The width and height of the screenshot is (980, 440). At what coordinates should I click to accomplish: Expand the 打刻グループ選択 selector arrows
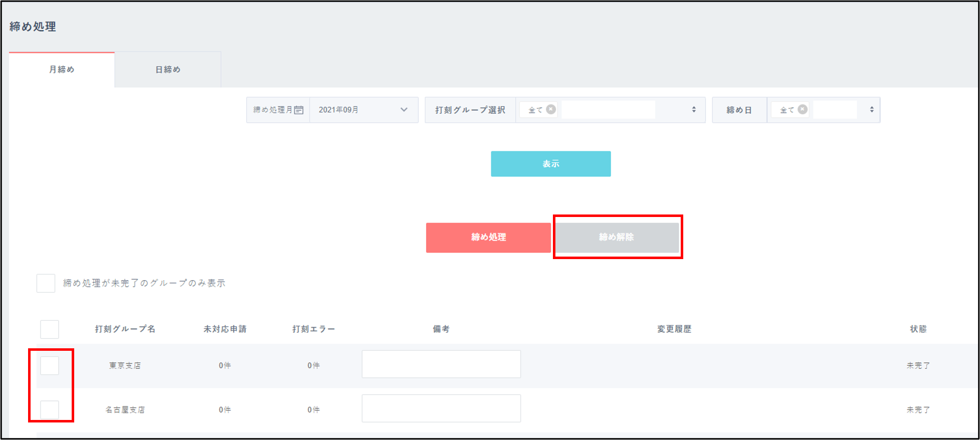pyautogui.click(x=694, y=110)
